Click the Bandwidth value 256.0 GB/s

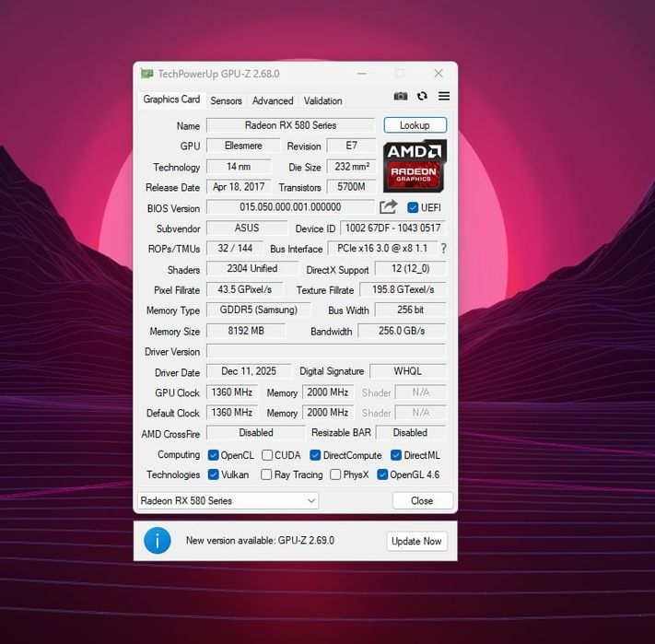(x=402, y=331)
